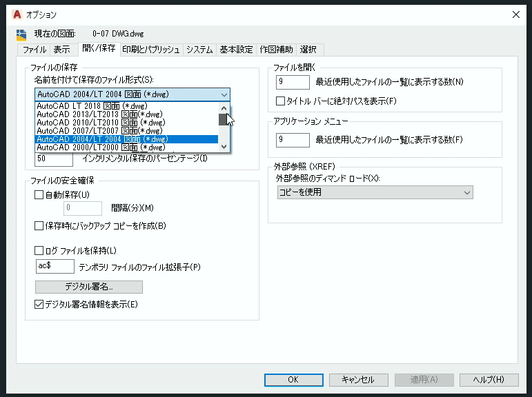
Task: Click the アプリケーション メニュー recent files field
Action: 293,140
